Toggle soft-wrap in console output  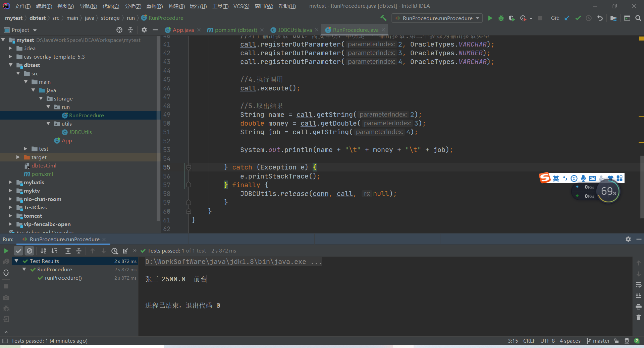pos(639,285)
